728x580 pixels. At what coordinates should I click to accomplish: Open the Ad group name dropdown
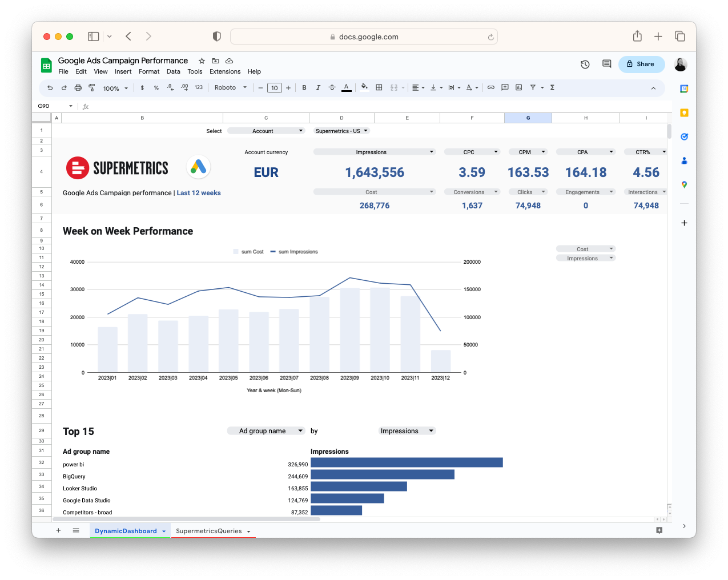point(266,431)
